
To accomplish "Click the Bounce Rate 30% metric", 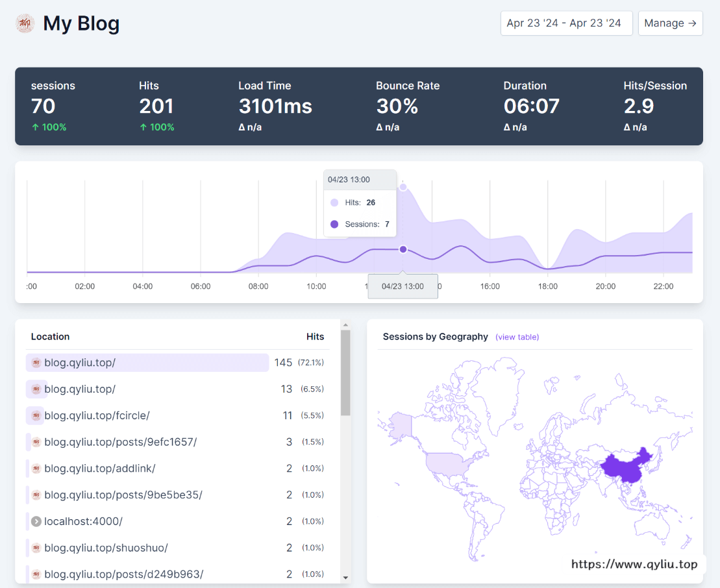I will click(x=397, y=106).
